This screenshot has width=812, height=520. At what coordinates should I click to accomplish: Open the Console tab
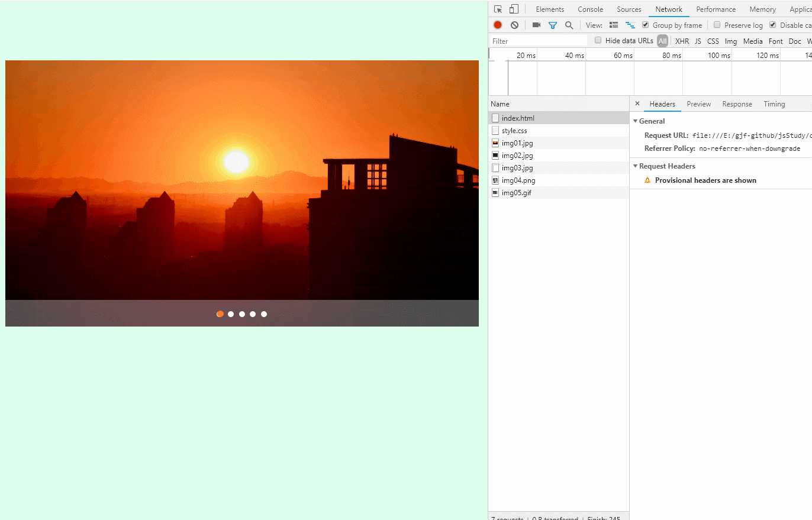point(591,9)
